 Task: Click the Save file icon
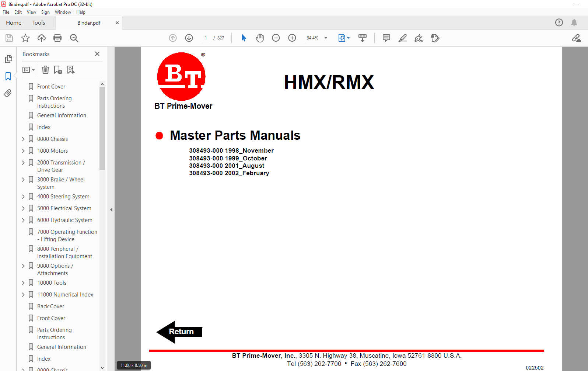pyautogui.click(x=9, y=38)
